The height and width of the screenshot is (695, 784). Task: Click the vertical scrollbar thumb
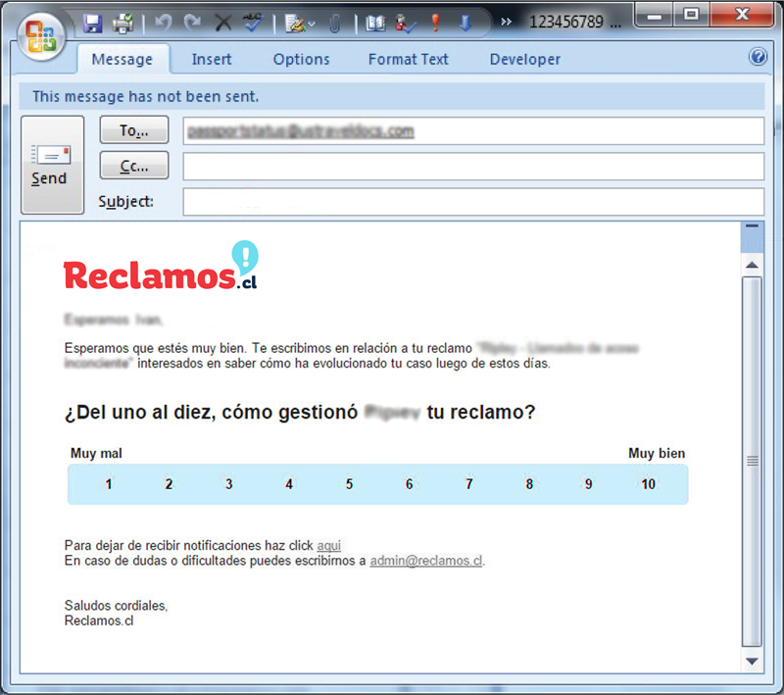(752, 461)
